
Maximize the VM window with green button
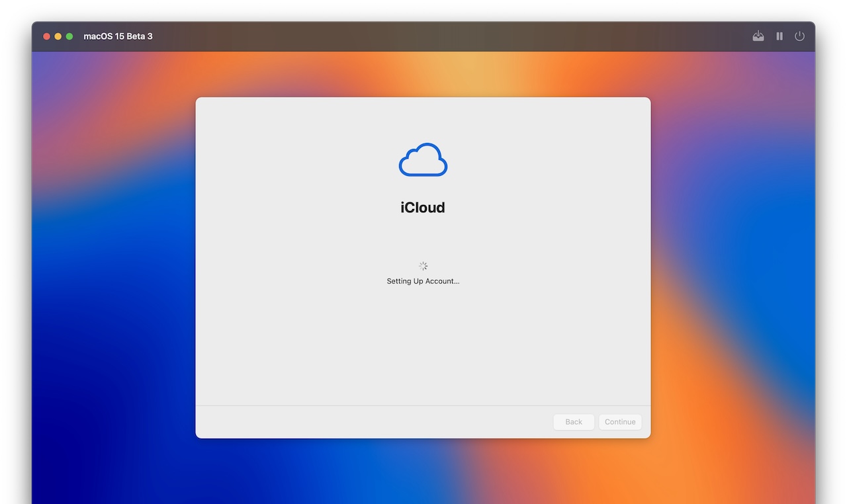pos(69,36)
